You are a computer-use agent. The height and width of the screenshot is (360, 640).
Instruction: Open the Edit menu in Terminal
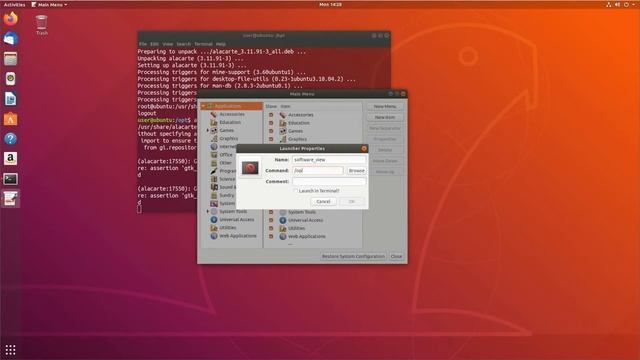pos(154,44)
